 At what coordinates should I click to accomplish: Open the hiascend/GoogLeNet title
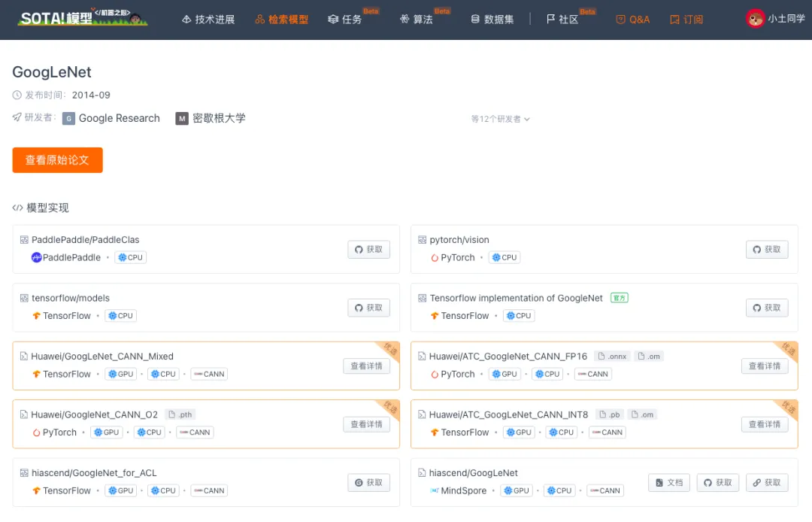(474, 473)
